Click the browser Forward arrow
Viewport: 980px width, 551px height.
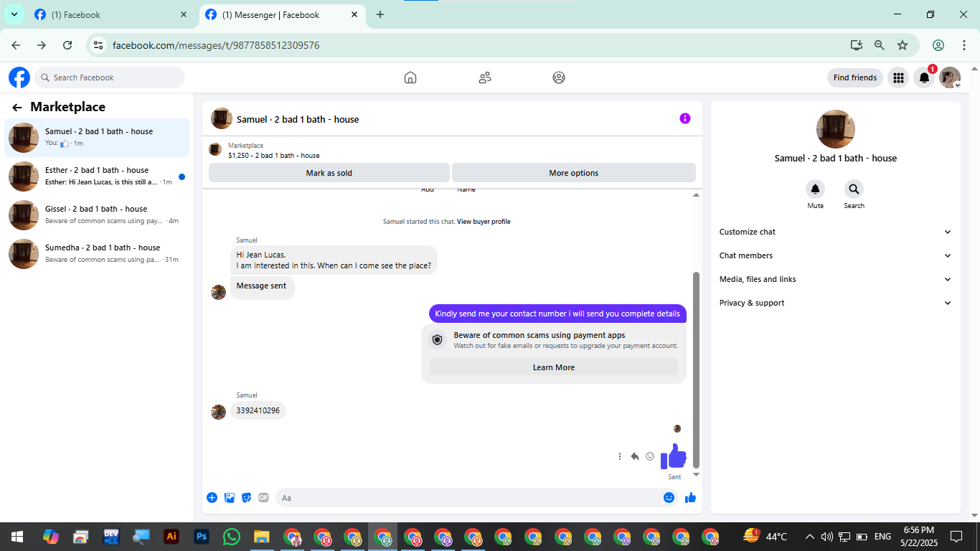coord(42,45)
